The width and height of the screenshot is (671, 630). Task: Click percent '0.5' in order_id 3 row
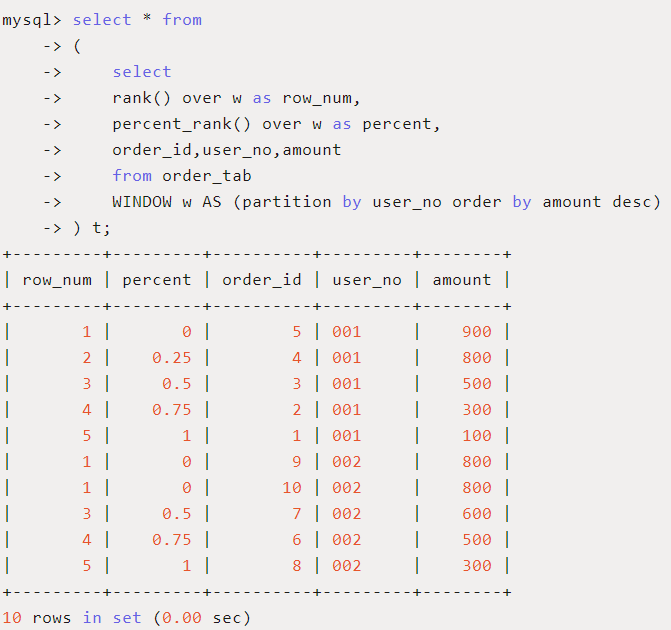pyautogui.click(x=176, y=384)
